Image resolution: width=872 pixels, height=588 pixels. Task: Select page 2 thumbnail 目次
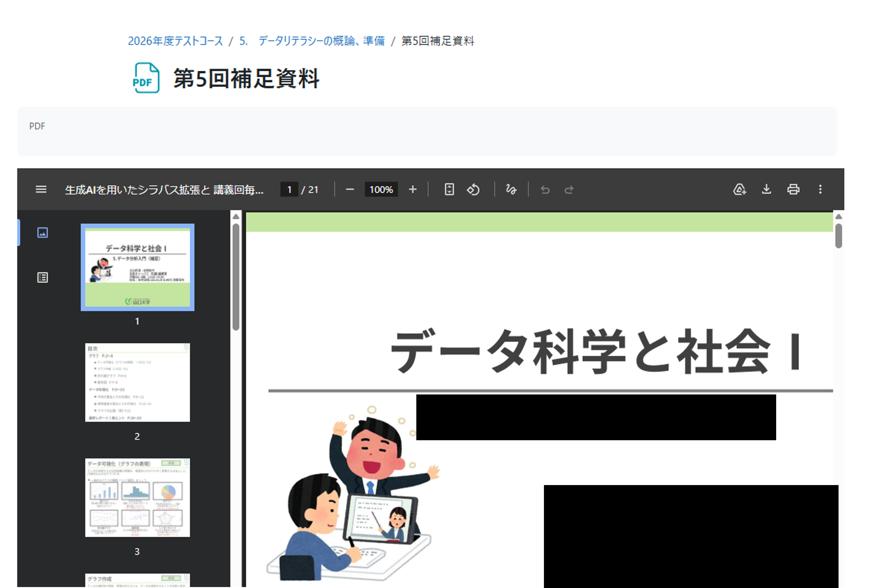(x=137, y=382)
